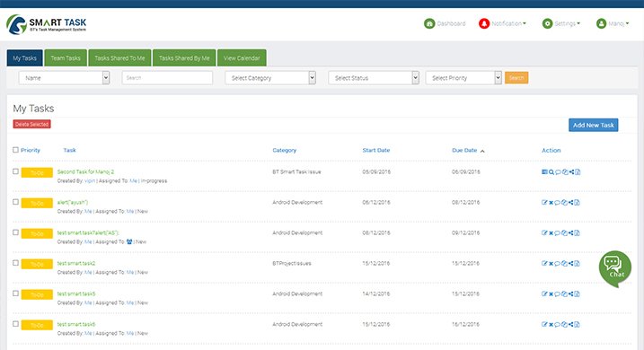The image size is (644, 350).
Task: Click the Add New Task button
Action: pos(594,125)
